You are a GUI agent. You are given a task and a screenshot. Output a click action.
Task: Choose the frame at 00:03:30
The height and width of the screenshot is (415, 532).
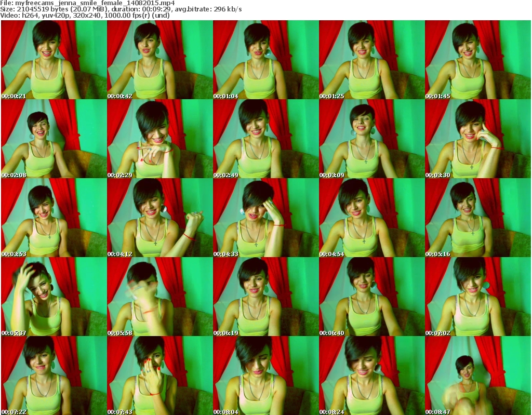478,139
